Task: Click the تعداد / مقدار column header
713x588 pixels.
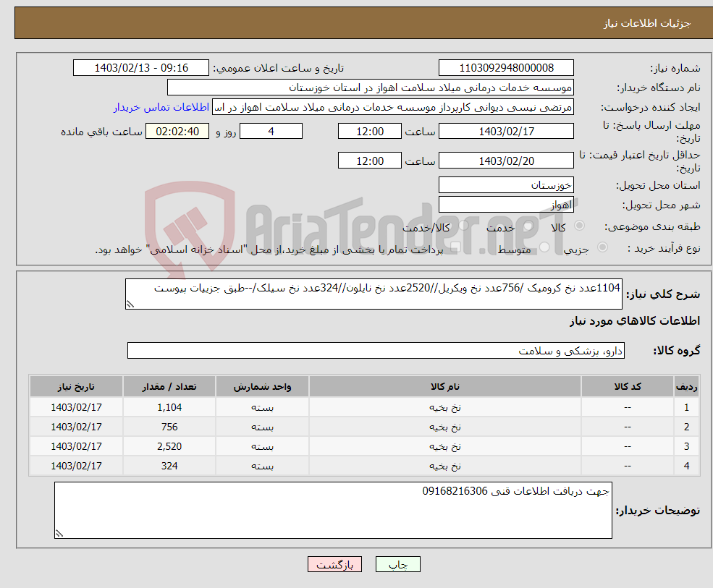Action: coord(169,387)
